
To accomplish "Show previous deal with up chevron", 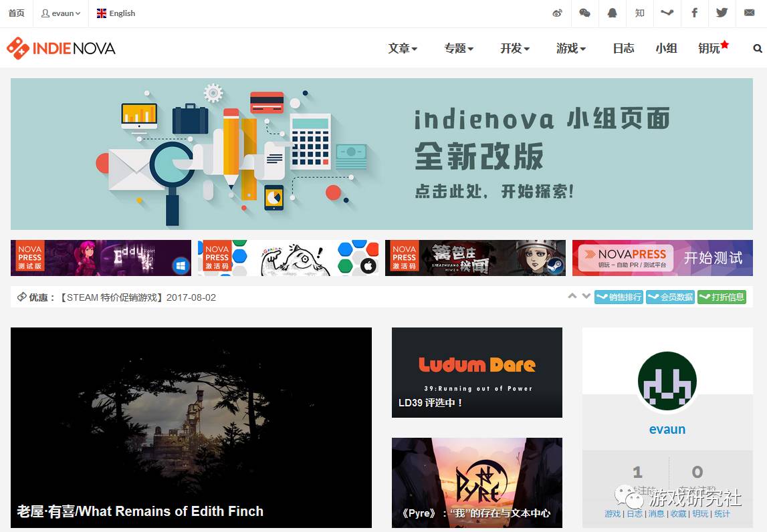I will click(x=572, y=296).
